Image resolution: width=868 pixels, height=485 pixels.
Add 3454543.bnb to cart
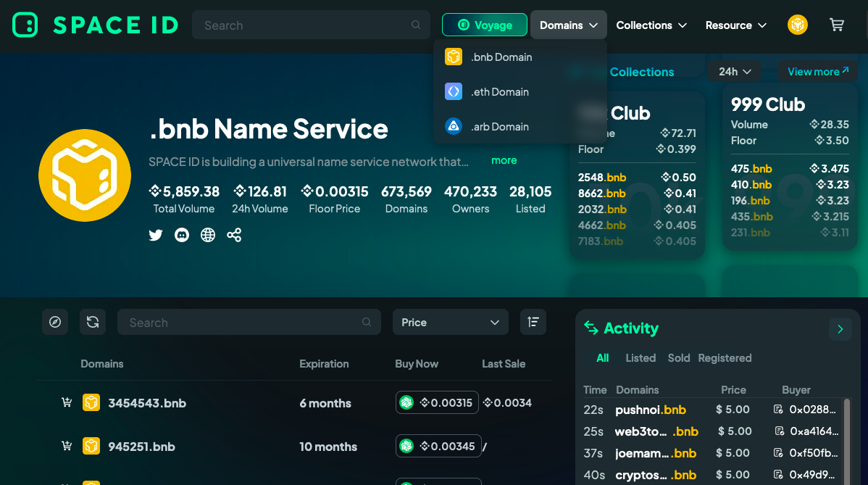(67, 402)
